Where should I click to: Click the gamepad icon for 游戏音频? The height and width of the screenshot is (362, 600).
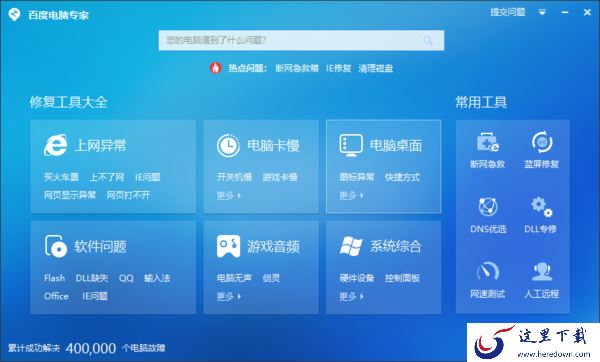coord(228,246)
